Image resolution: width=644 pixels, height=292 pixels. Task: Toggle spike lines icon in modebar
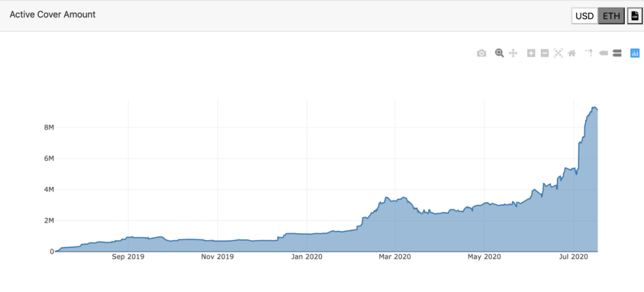point(589,53)
